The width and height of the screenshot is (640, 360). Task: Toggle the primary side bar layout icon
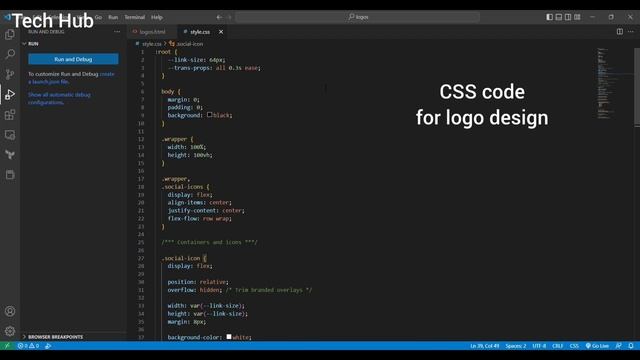click(549, 17)
